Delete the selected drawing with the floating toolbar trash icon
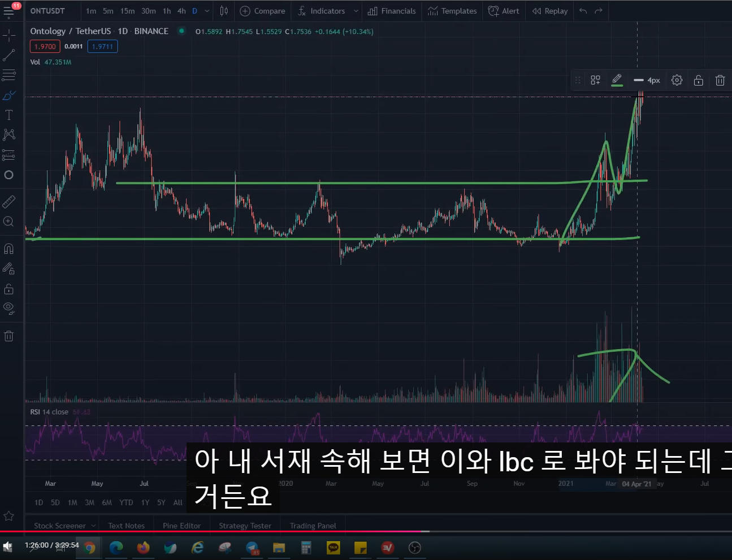This screenshot has height=560, width=732. (x=720, y=80)
